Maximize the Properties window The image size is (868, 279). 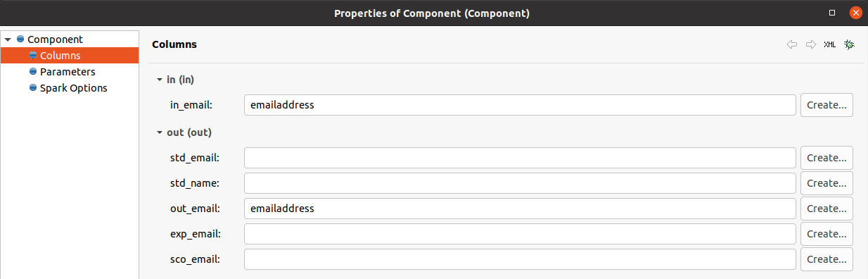[832, 13]
